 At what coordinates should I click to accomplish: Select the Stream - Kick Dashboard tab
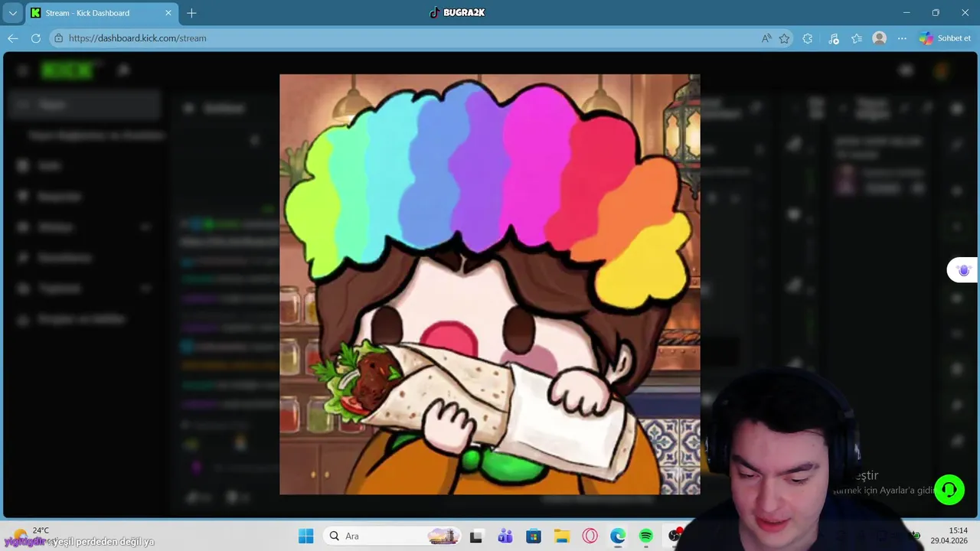102,13
